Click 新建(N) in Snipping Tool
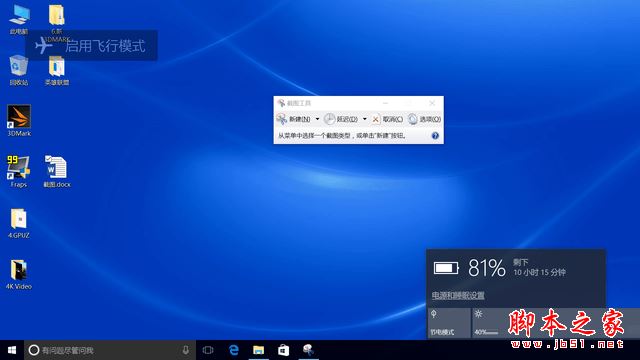The image size is (640, 360). pos(293,119)
